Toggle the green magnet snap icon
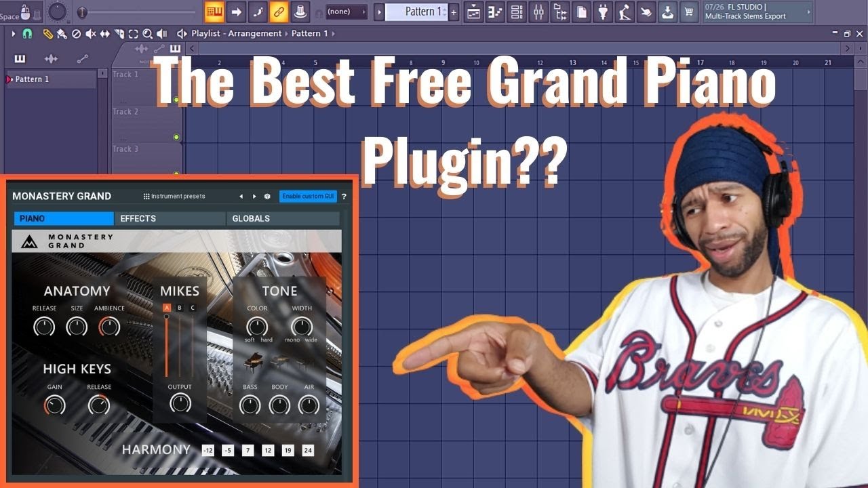Screen dimensions: 868x488 coord(27,33)
